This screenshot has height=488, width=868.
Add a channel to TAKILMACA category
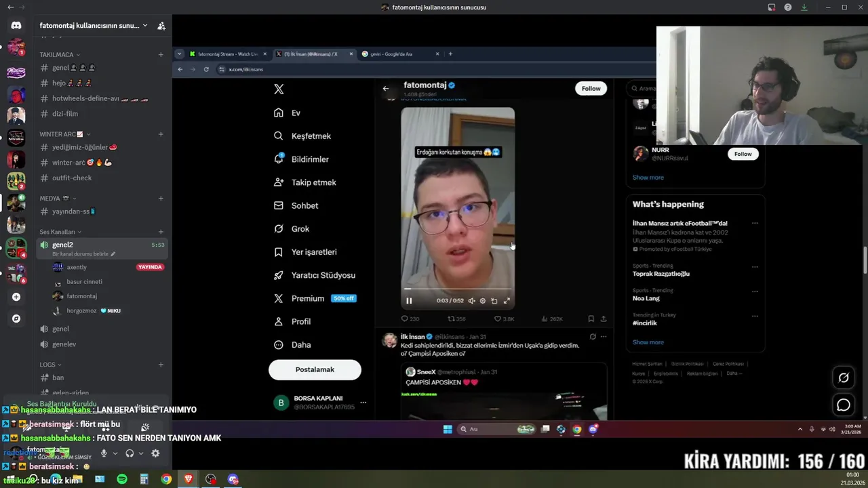161,54
